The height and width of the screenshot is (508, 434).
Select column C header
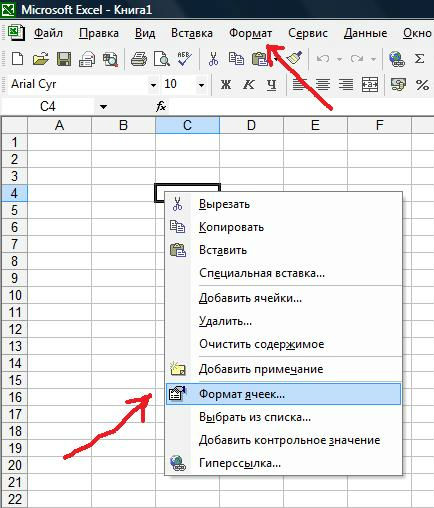point(187,125)
